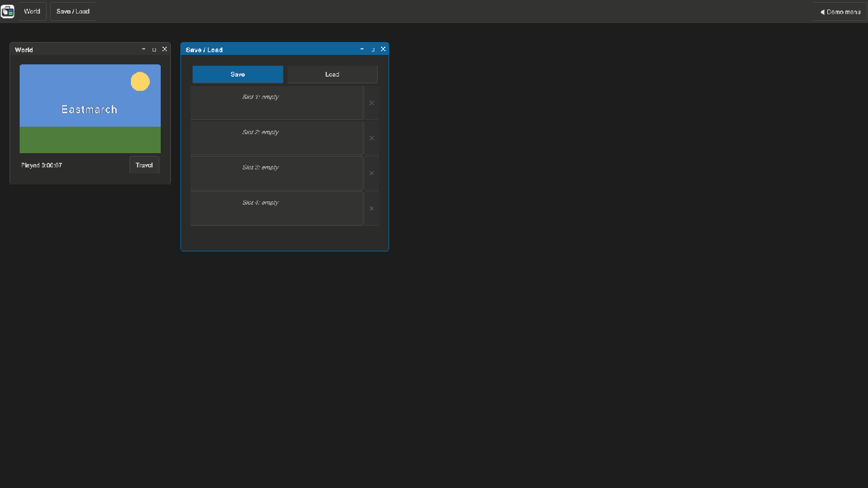This screenshot has height=488, width=868.
Task: Delete Slot 3 with its X icon
Action: click(x=372, y=174)
